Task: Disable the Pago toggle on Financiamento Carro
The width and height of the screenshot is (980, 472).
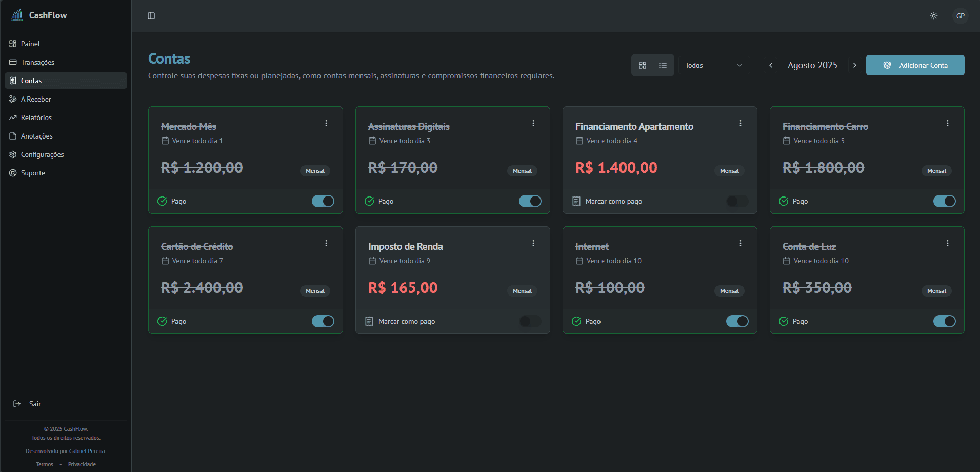Action: tap(944, 201)
